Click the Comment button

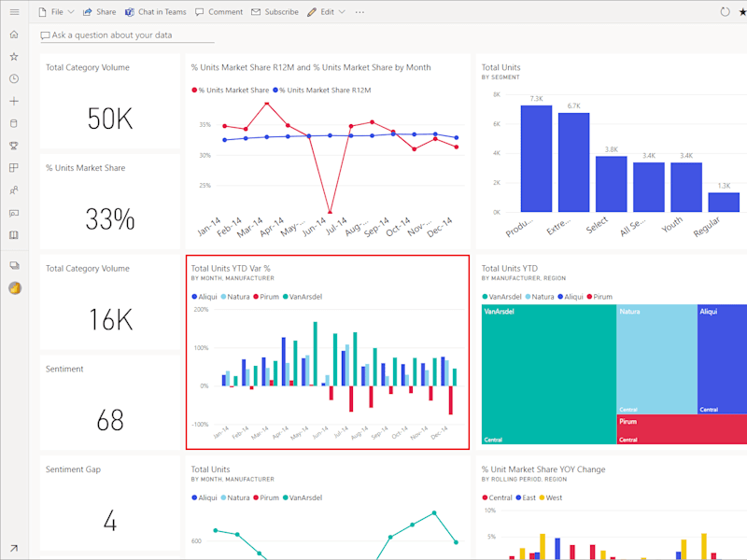(x=218, y=12)
